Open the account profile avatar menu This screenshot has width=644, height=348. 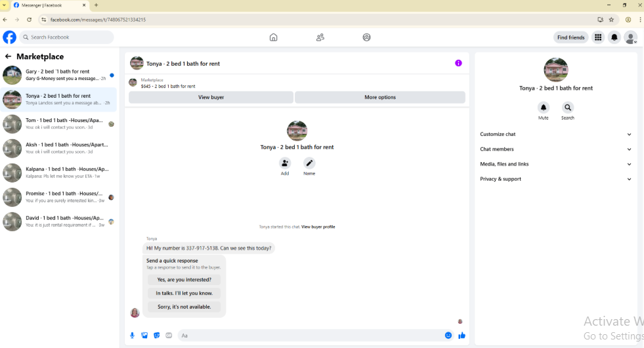630,37
